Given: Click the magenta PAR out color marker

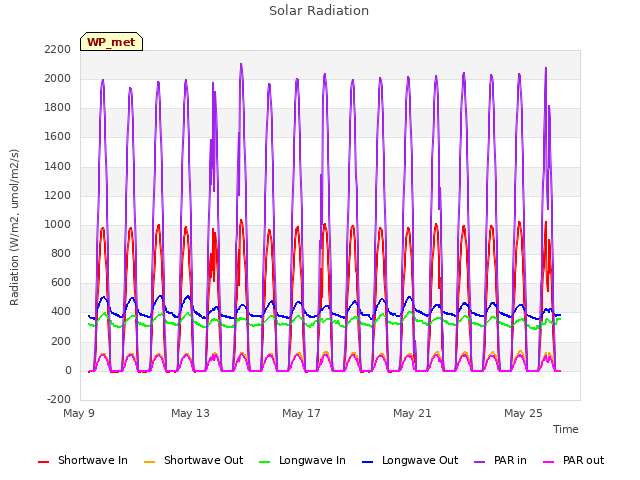Looking at the screenshot, I should [x=549, y=462].
